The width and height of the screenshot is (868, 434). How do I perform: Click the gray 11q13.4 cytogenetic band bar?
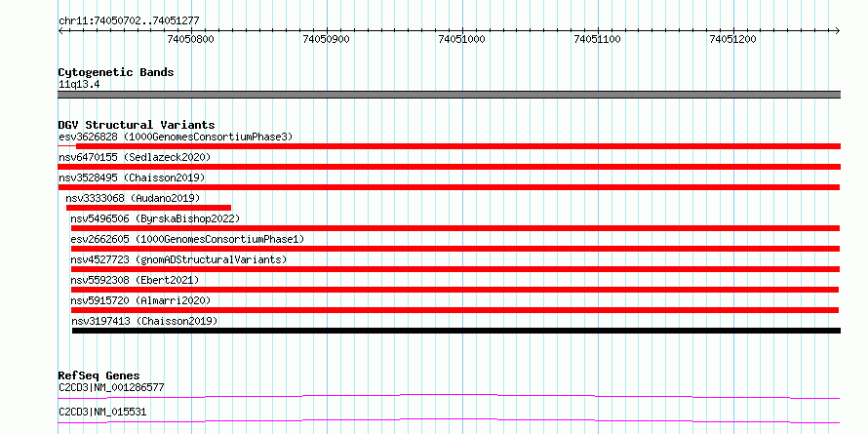(x=450, y=95)
